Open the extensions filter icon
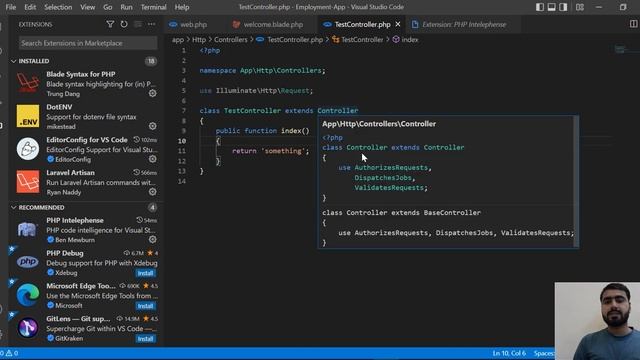This screenshot has width=640, height=360. pyautogui.click(x=110, y=24)
